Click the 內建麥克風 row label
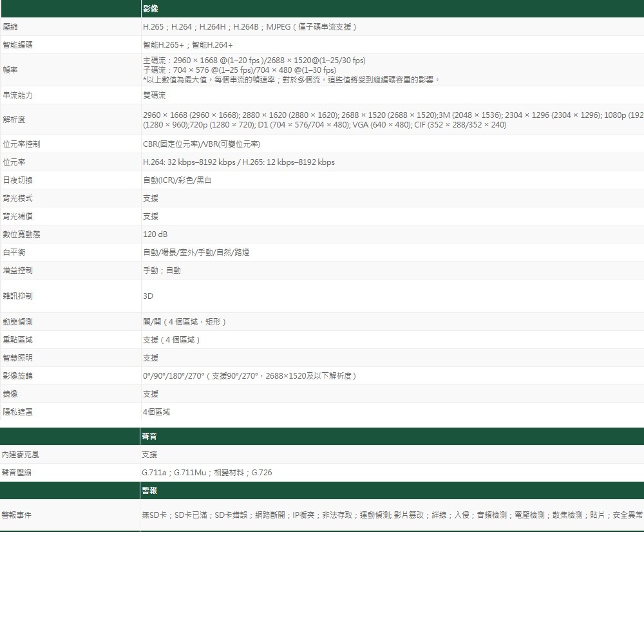Image resolution: width=644 pixels, height=644 pixels. coord(21,454)
